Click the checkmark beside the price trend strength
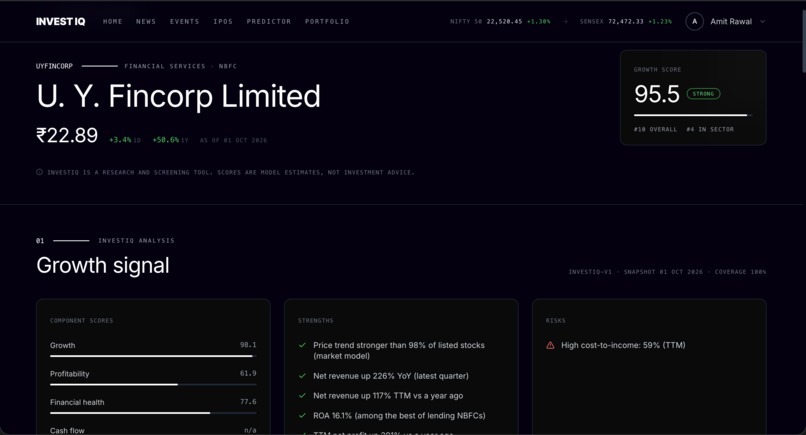Viewport: 806px width, 435px height. click(302, 345)
